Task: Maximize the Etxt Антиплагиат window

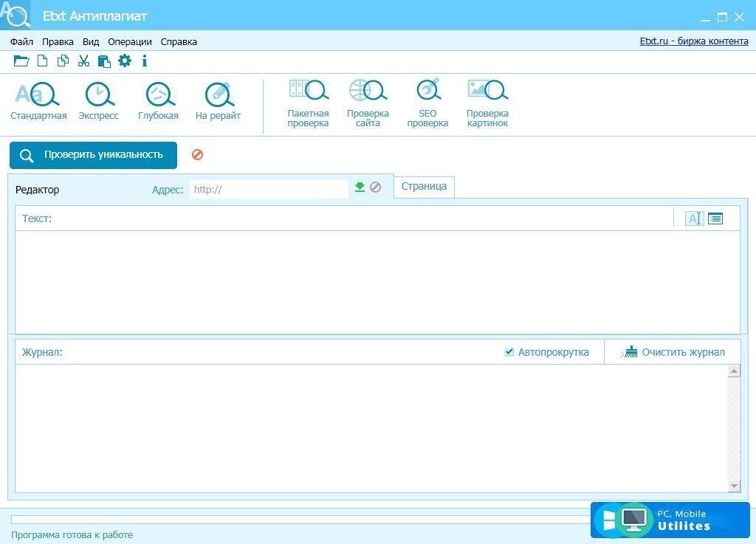Action: 722,18
